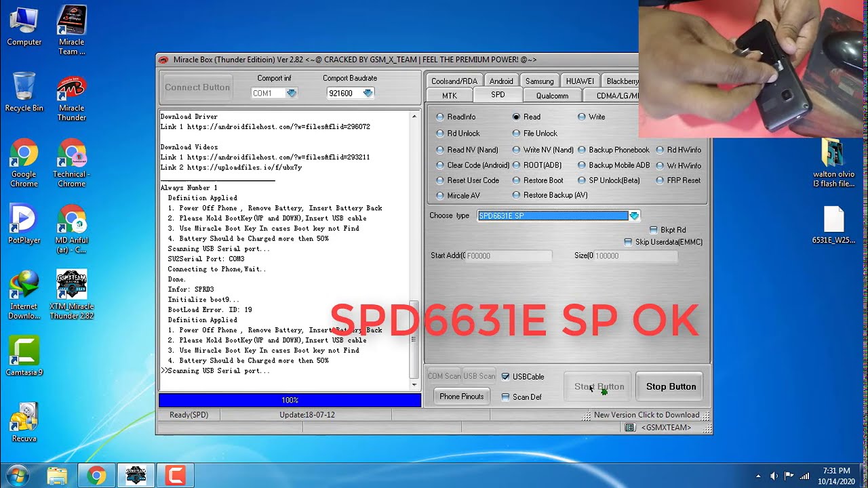Open the Recycle Bin icon

pos(24,91)
